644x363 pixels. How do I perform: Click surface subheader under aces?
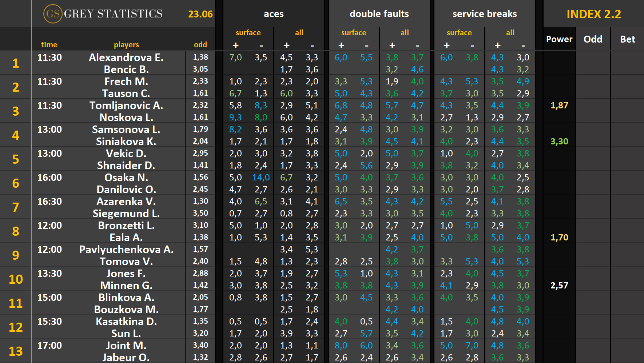tap(248, 33)
